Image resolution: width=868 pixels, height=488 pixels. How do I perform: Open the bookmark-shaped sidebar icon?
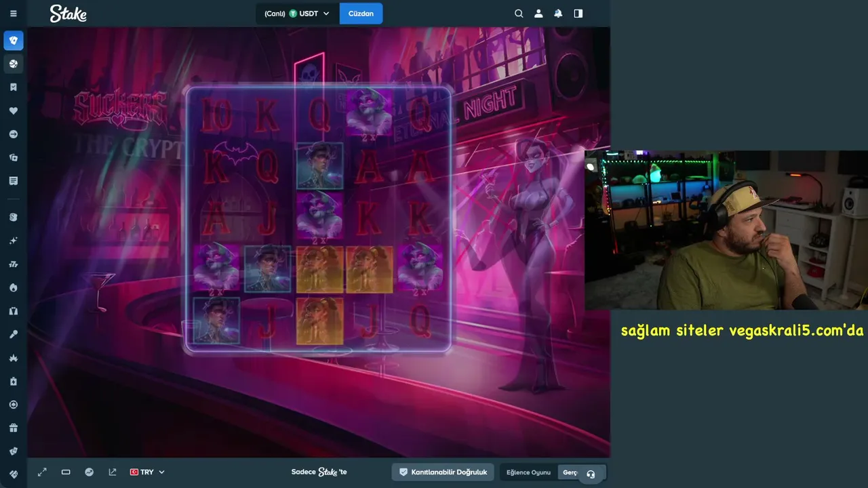coord(14,87)
